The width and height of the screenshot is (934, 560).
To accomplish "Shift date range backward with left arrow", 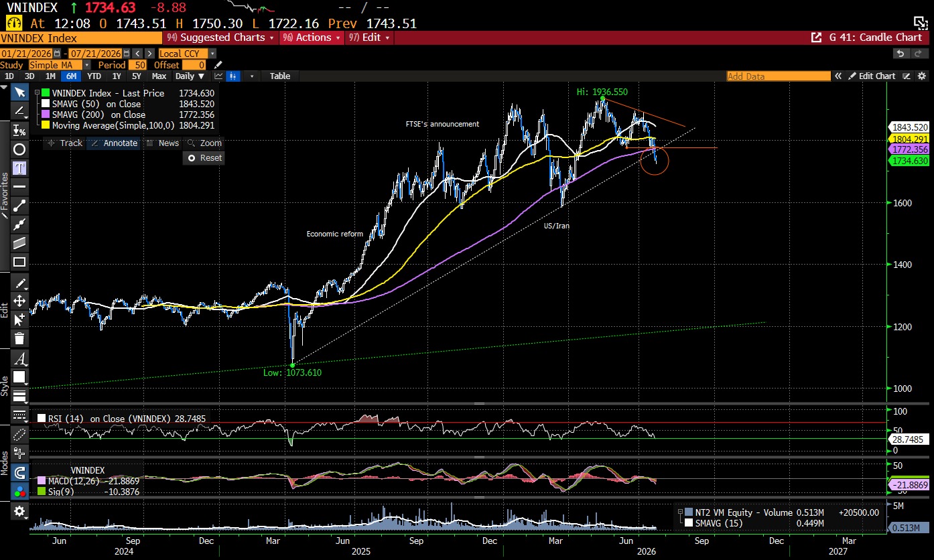I will pos(137,54).
